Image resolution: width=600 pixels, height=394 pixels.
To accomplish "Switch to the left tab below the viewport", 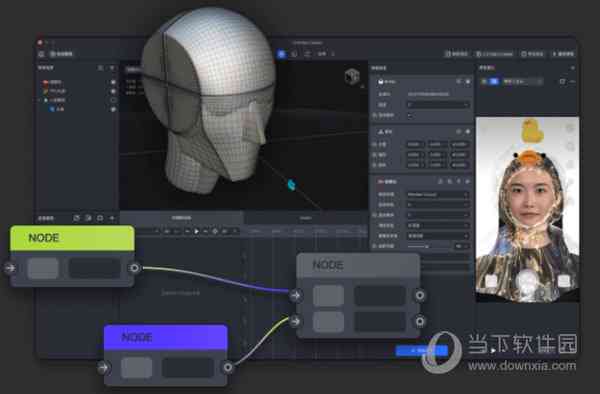I will point(181,218).
